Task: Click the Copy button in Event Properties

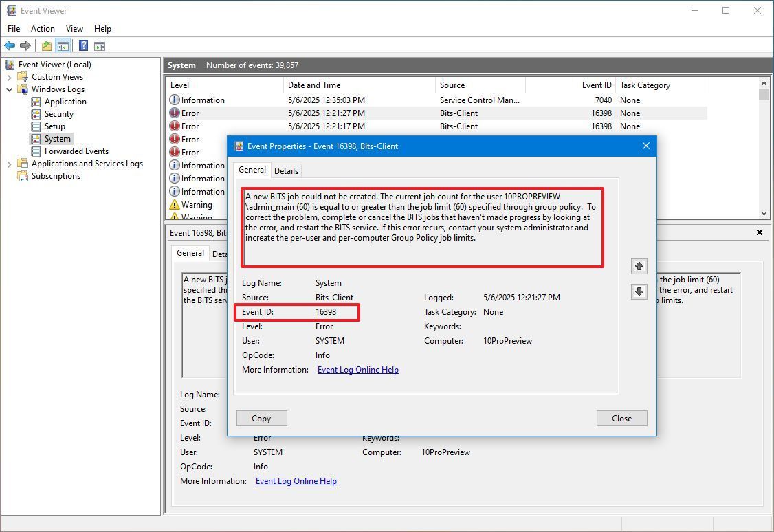Action: point(261,418)
